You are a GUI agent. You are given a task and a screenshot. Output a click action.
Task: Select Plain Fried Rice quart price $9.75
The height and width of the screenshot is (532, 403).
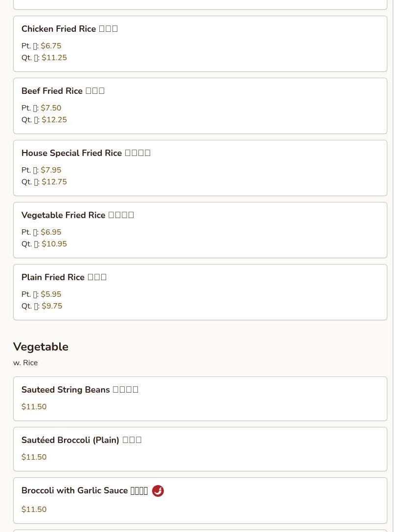click(x=52, y=306)
